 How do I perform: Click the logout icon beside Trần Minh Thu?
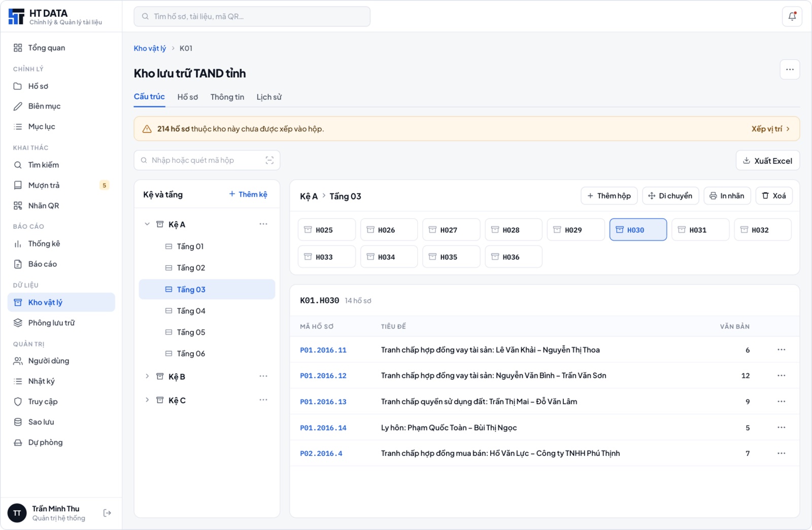click(107, 513)
